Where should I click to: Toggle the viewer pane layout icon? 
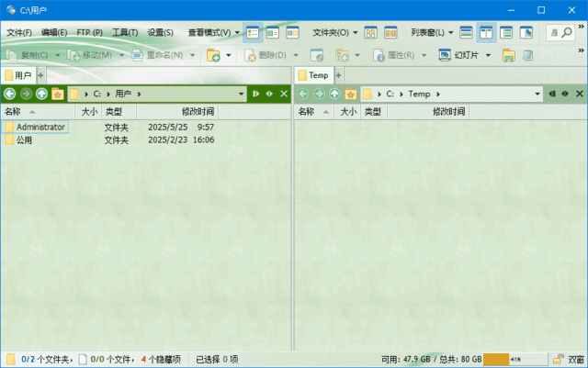tap(526, 33)
